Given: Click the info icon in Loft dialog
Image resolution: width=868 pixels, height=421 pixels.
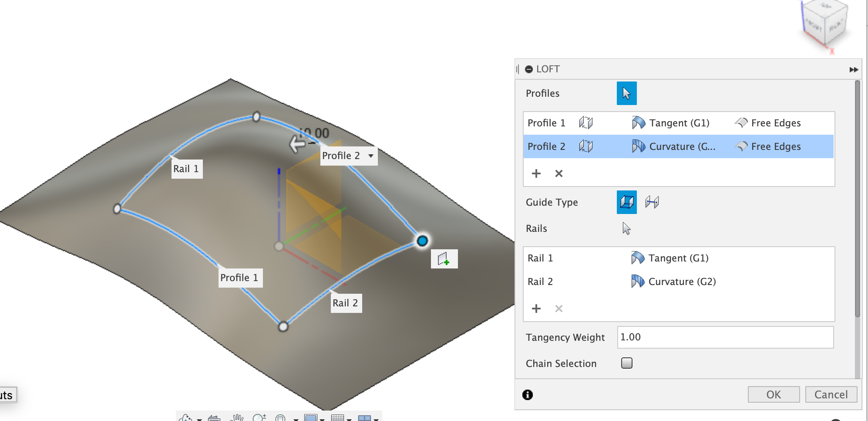Looking at the screenshot, I should (x=528, y=394).
